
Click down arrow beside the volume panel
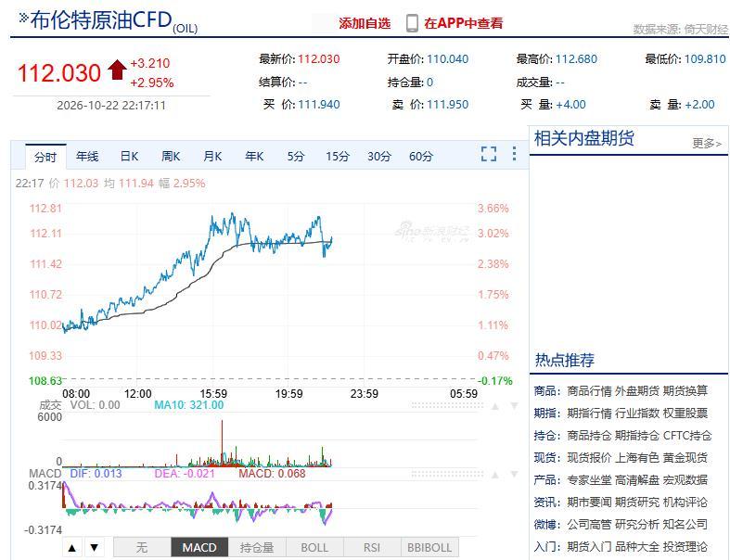pyautogui.click(x=514, y=406)
